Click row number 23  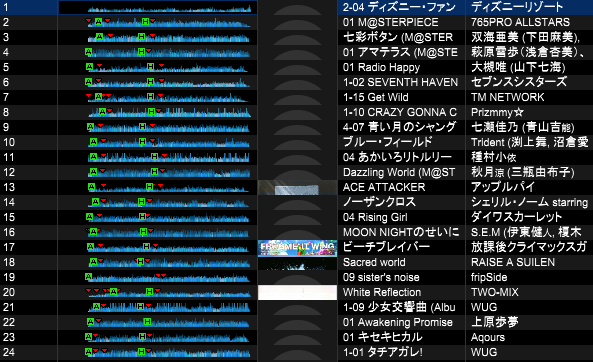[9, 337]
